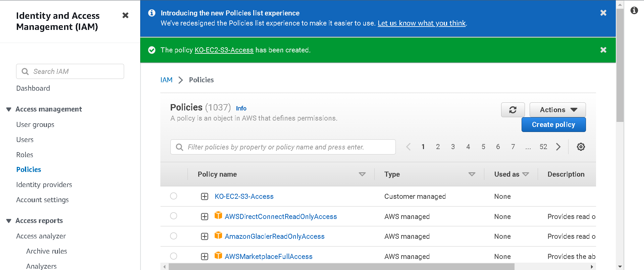This screenshot has height=270, width=644.
Task: Click the search magnifier in Search IAM
Action: pyautogui.click(x=25, y=72)
